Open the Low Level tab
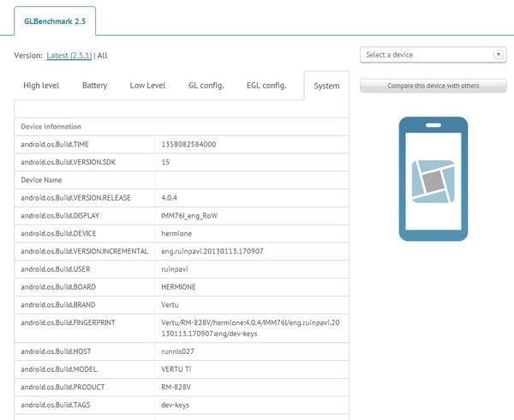The width and height of the screenshot is (514, 420). coord(147,86)
